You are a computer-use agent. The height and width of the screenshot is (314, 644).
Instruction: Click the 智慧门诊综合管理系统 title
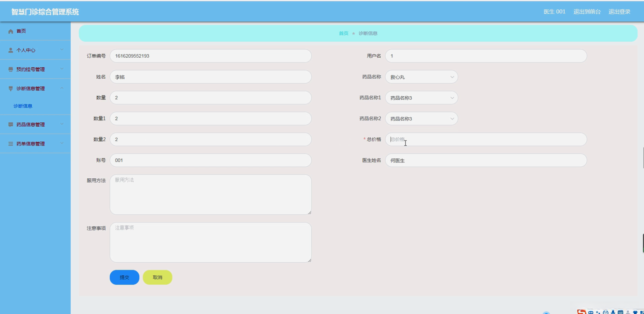coord(45,12)
